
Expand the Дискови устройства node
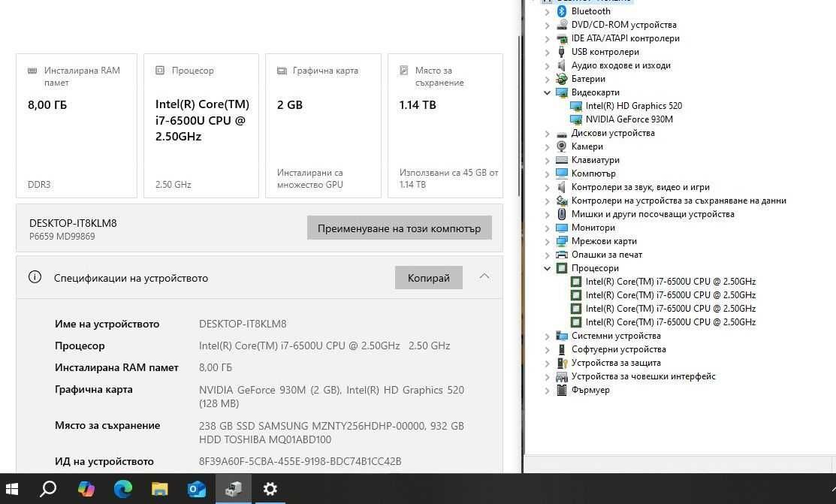(x=547, y=134)
